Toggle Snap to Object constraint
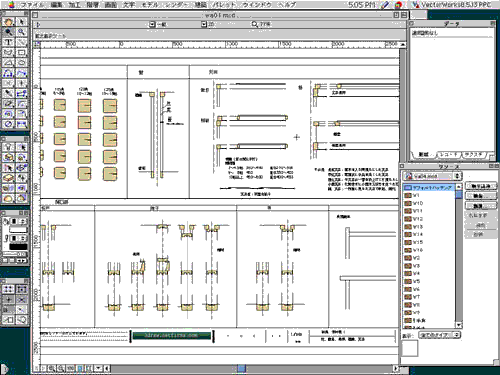This screenshot has width=500, height=375. coord(21,289)
